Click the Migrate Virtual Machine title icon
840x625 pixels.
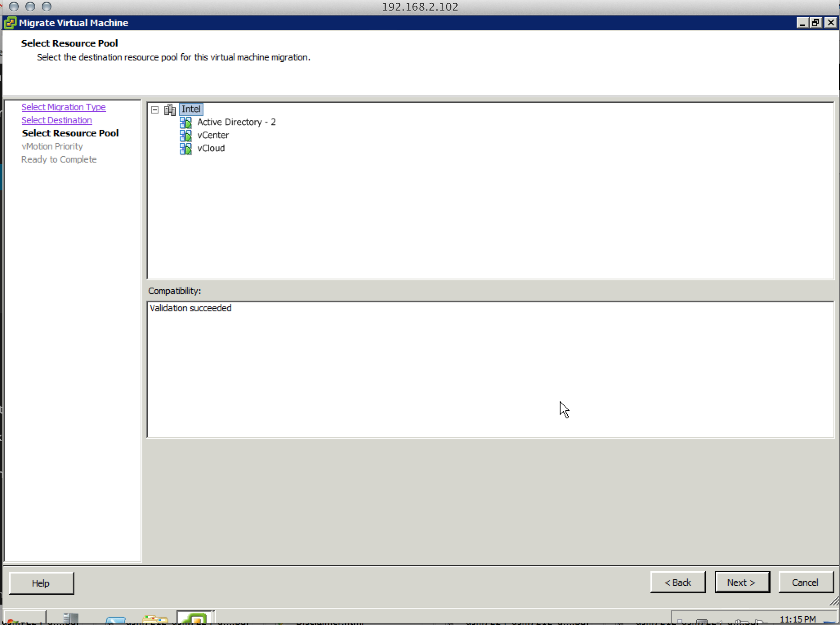10,23
